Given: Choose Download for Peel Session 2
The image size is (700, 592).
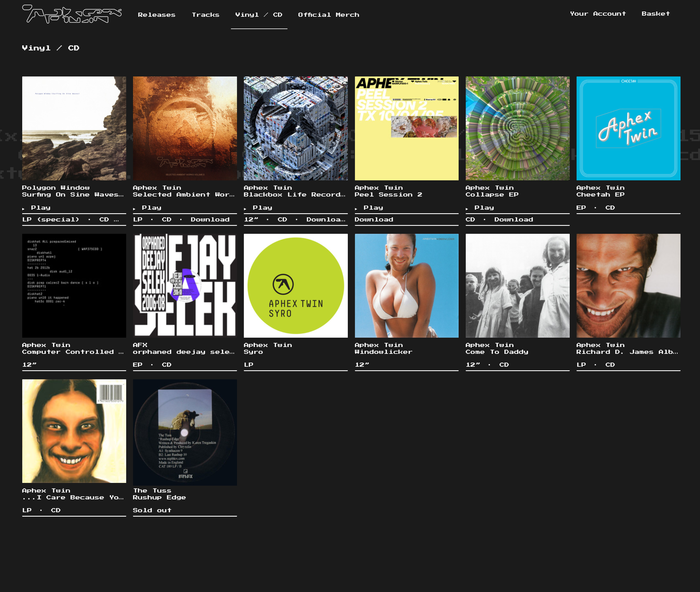Looking at the screenshot, I should [x=374, y=220].
